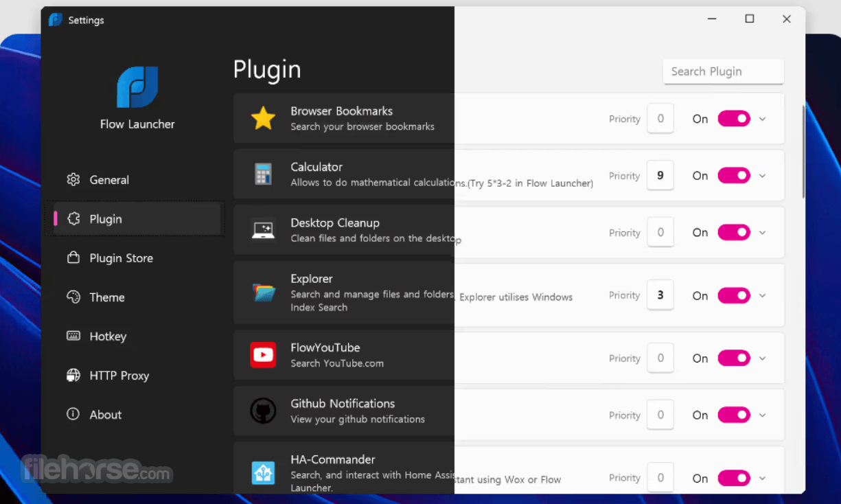Expand the HA-Commander plugin chevron
Image resolution: width=841 pixels, height=504 pixels.
tap(762, 479)
